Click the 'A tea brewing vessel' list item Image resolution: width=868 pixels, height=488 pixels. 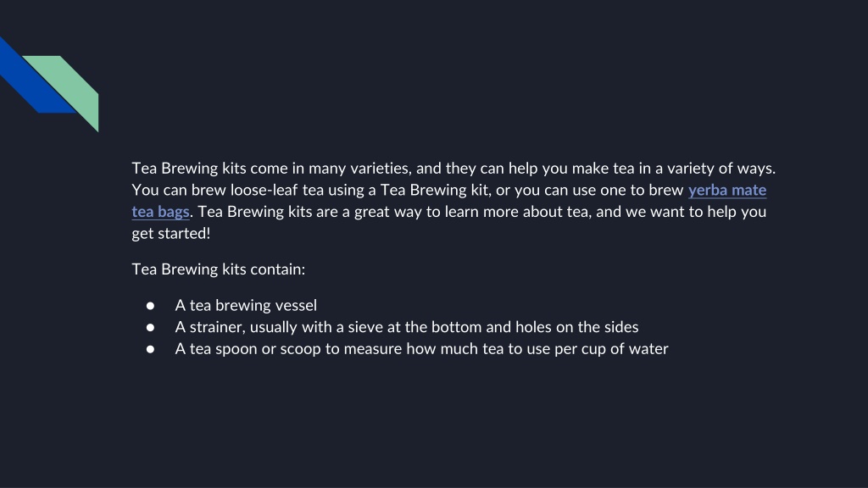pyautogui.click(x=246, y=305)
